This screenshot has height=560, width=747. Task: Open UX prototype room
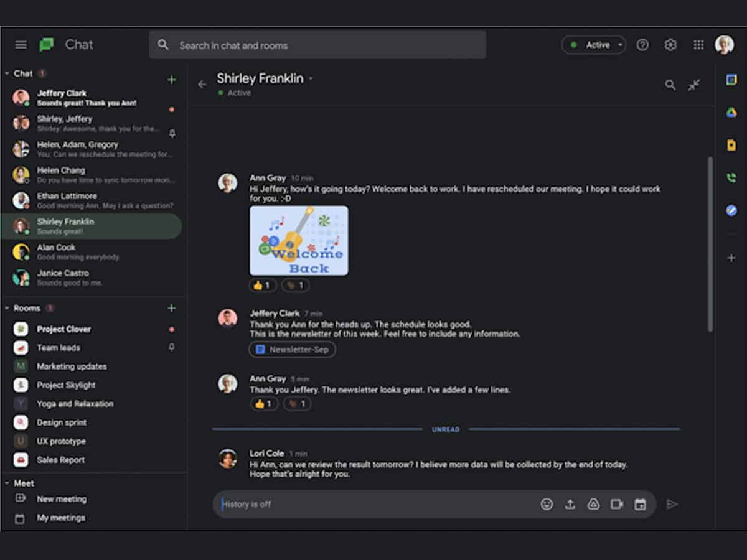[x=92, y=441]
